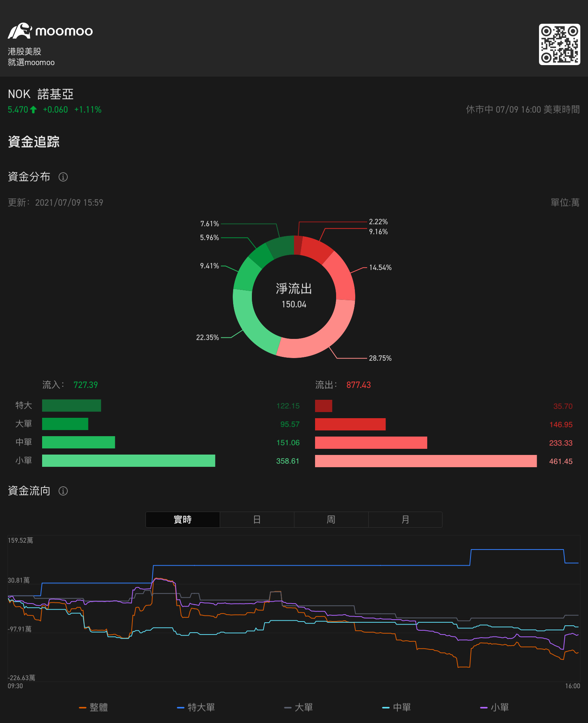This screenshot has width=588, height=723.
Task: Click the 5.96% donut label
Action: click(209, 237)
